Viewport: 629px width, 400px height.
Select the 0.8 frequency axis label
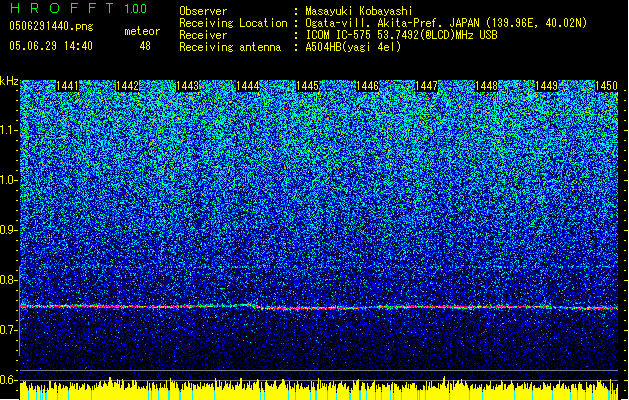(9, 280)
